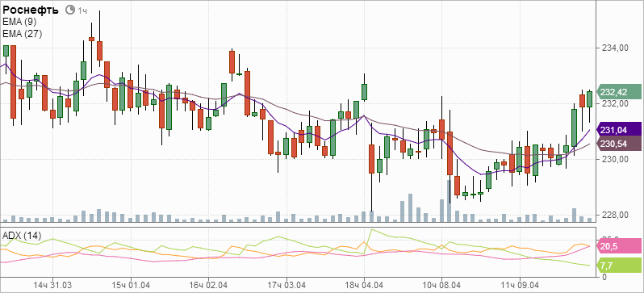Click the 17ч 03.04 time axis label
644x293 pixels.
(x=286, y=285)
